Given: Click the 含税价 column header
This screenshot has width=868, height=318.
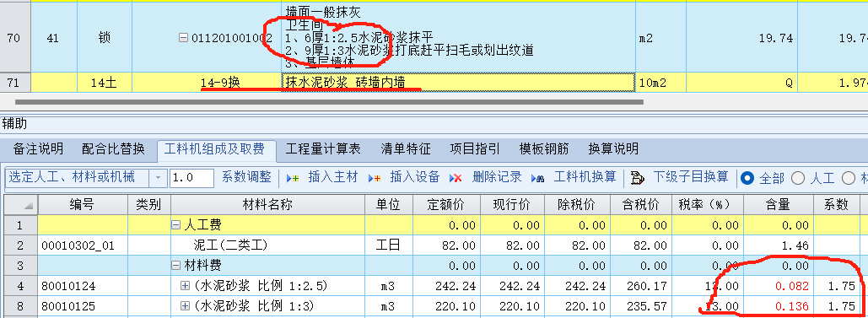Looking at the screenshot, I should pyautogui.click(x=641, y=205).
